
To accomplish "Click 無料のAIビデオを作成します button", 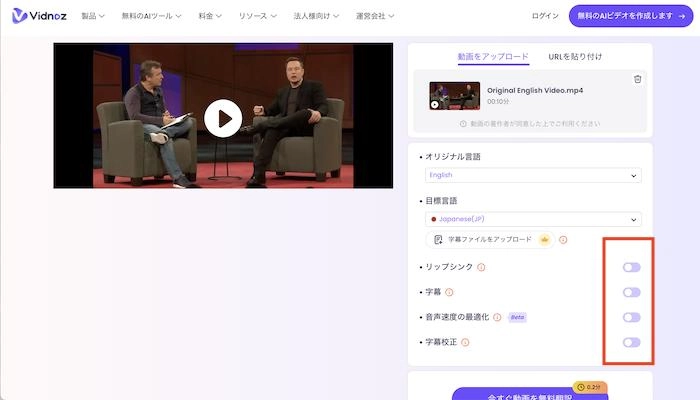I will 631,16.
